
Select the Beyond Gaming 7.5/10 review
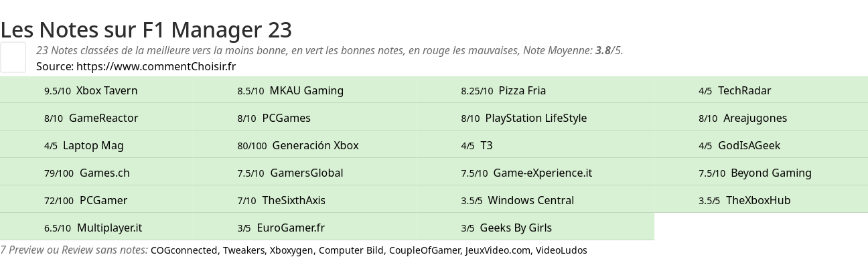tap(761, 173)
